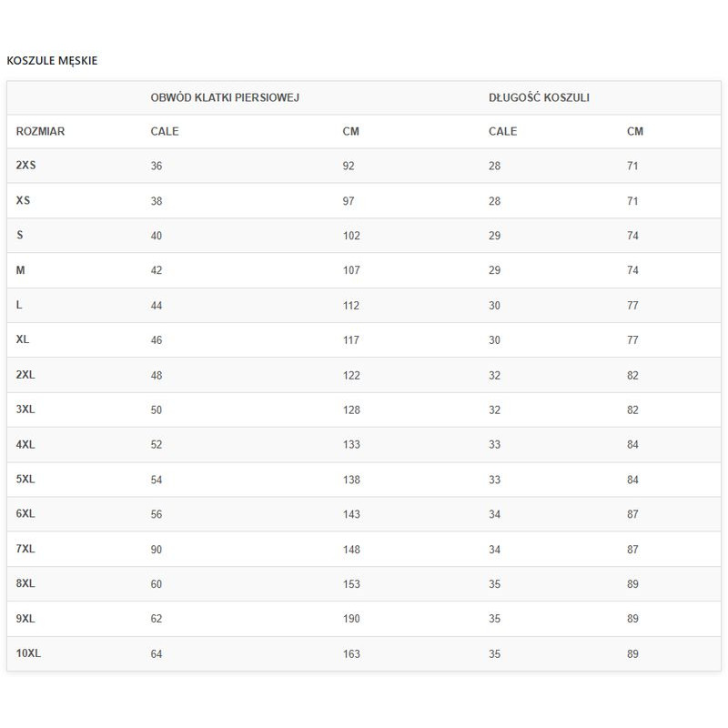
Task: Select the 4XL size row label
Action: [x=26, y=444]
